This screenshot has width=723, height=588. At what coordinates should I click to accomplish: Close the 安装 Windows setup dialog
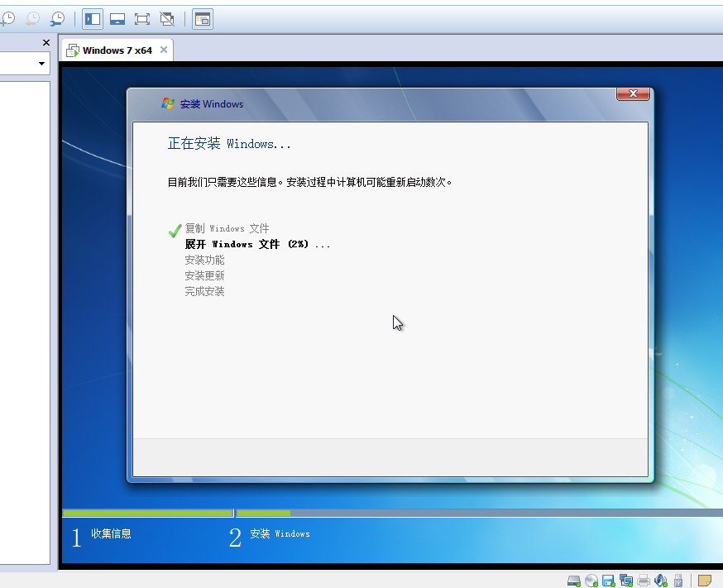tap(633, 93)
